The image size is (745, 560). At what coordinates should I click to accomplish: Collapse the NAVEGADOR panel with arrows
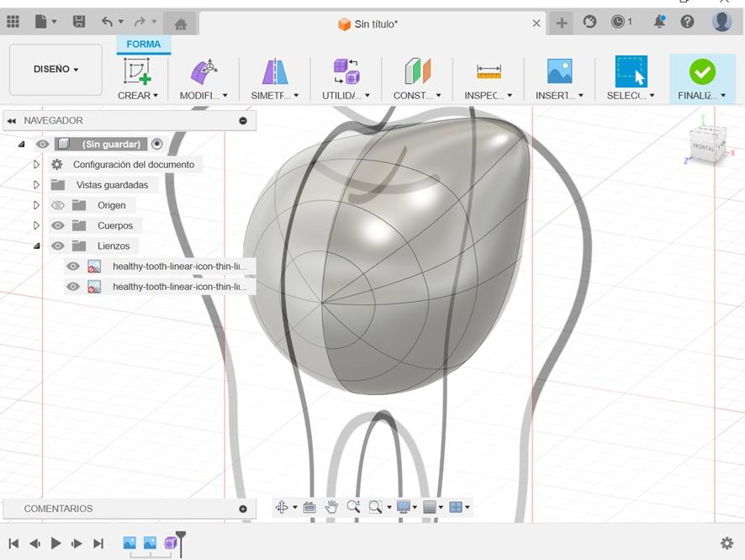[12, 120]
